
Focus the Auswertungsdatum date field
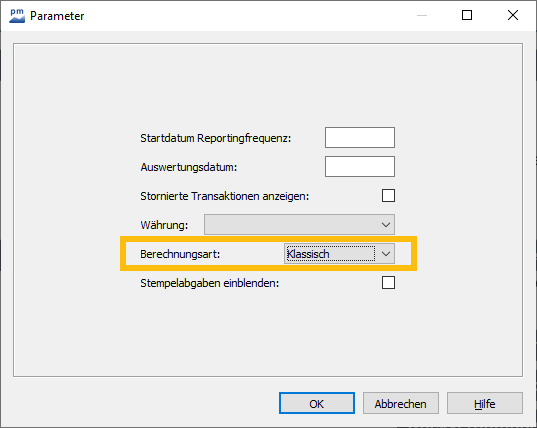point(360,167)
